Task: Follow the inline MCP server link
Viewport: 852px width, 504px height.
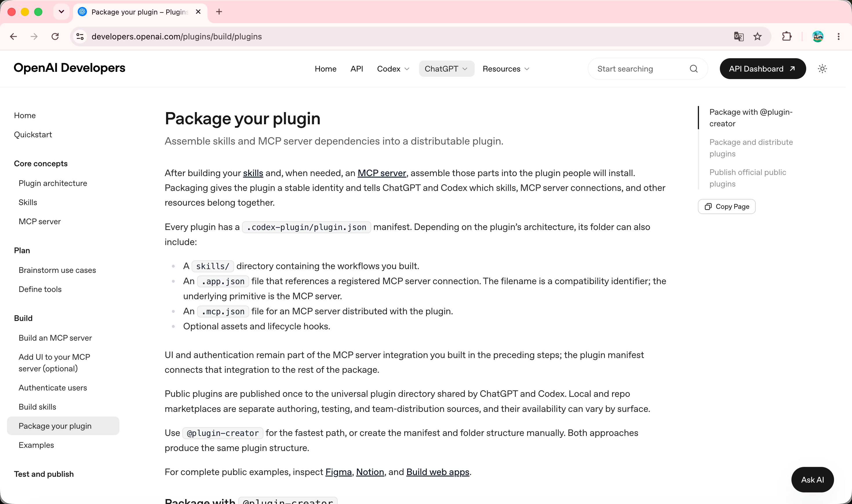Action: tap(382, 173)
